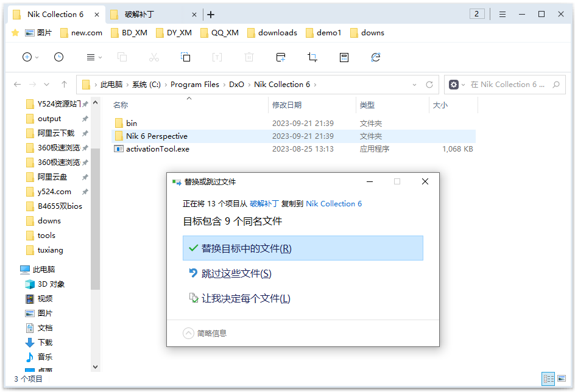
Task: Click the sync refresh toolbar icon
Action: [x=375, y=57]
